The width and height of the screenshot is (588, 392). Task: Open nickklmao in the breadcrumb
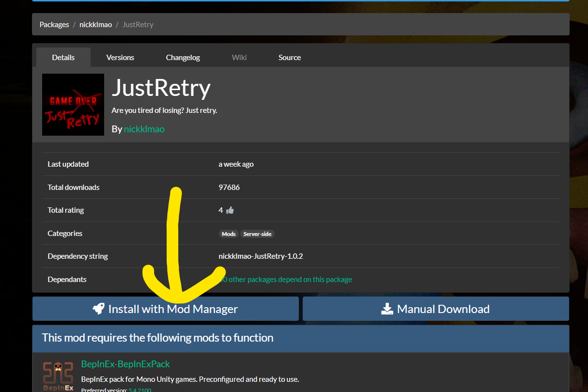[95, 24]
